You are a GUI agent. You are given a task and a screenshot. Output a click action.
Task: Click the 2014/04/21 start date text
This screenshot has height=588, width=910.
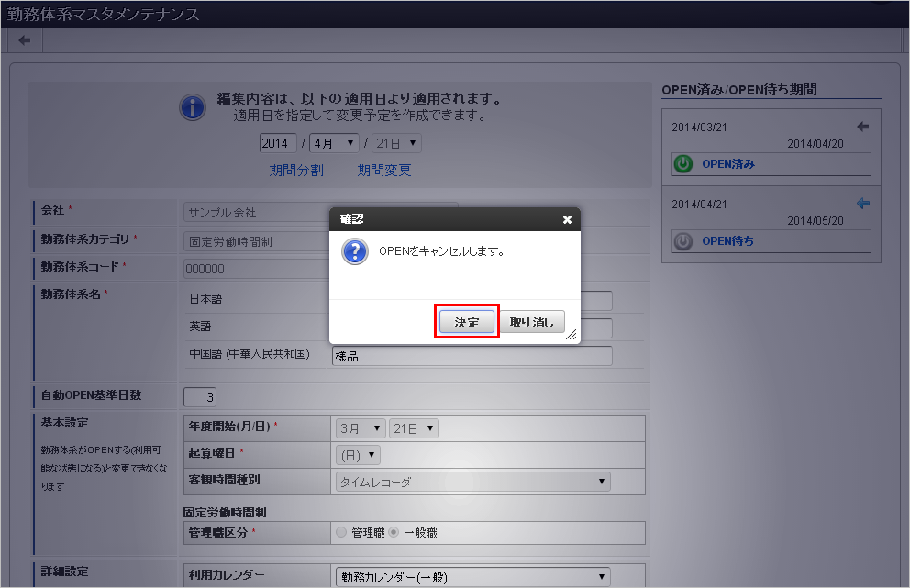(699, 205)
